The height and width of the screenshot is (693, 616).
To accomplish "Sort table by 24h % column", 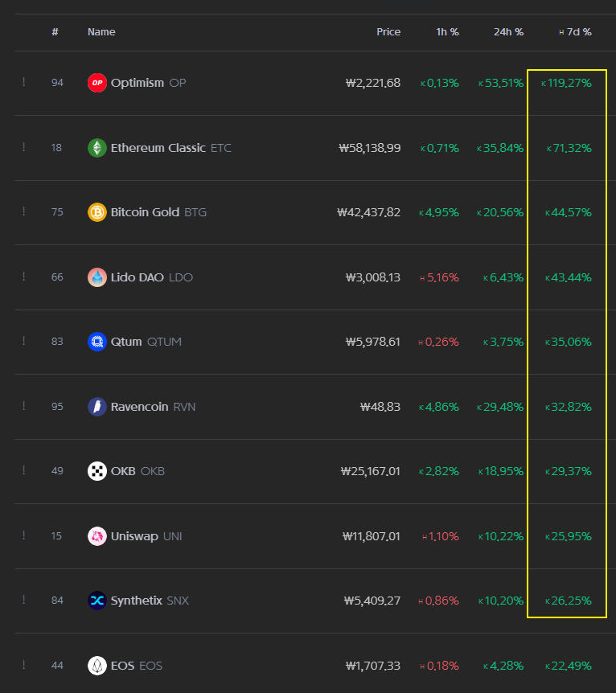I will coord(508,32).
